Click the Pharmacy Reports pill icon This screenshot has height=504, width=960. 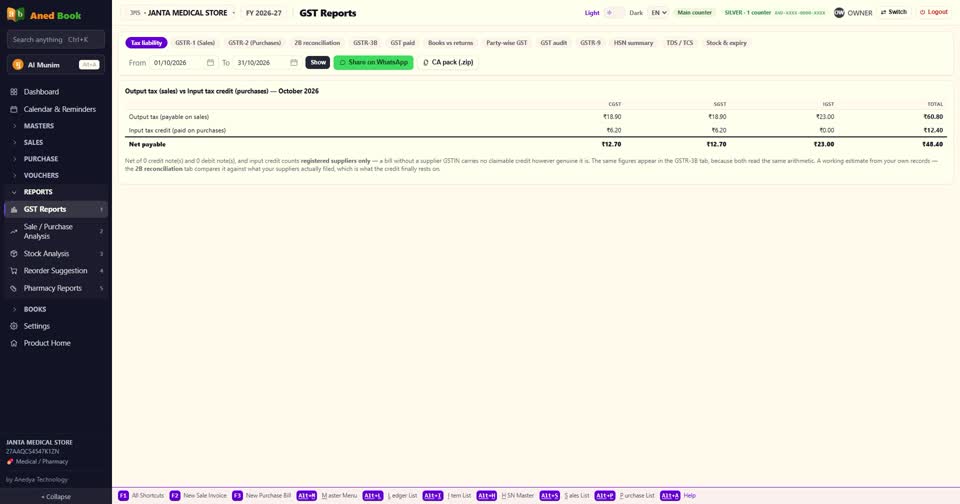(13, 288)
